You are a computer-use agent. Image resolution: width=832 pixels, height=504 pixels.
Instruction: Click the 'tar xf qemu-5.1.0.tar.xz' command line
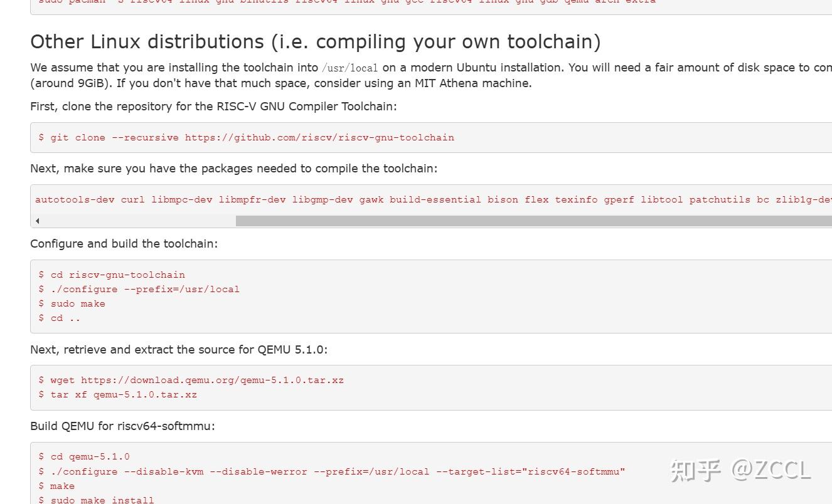pos(117,394)
